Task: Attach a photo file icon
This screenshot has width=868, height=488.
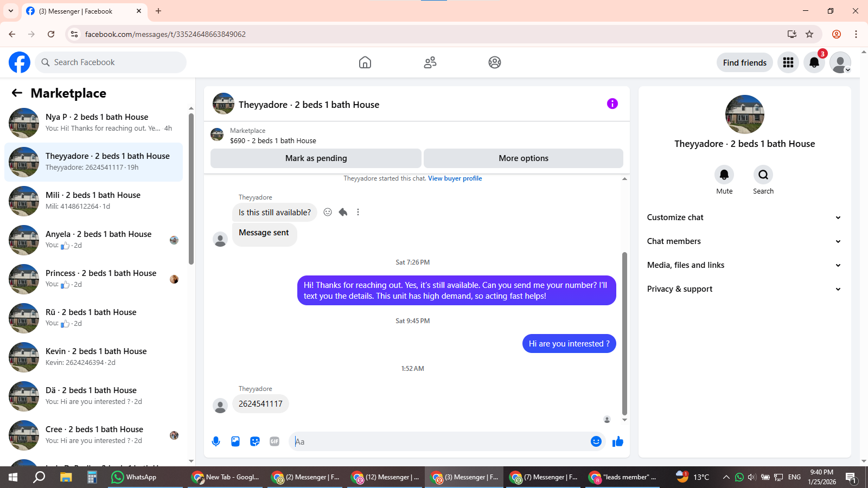Action: click(235, 441)
